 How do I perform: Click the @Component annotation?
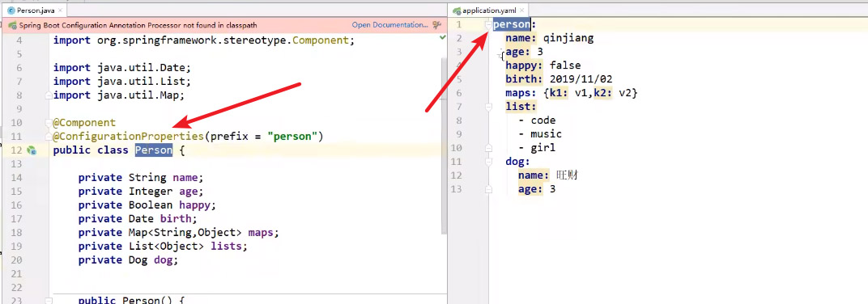point(84,123)
